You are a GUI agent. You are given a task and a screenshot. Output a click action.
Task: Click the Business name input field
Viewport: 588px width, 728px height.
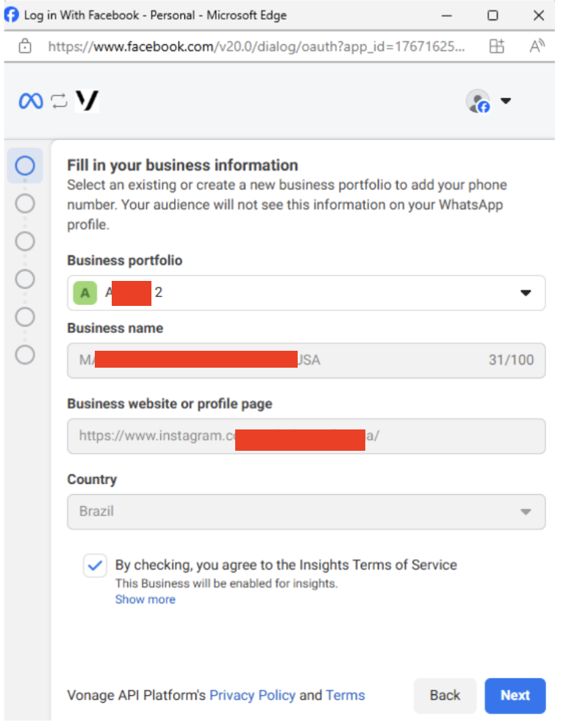[306, 361]
